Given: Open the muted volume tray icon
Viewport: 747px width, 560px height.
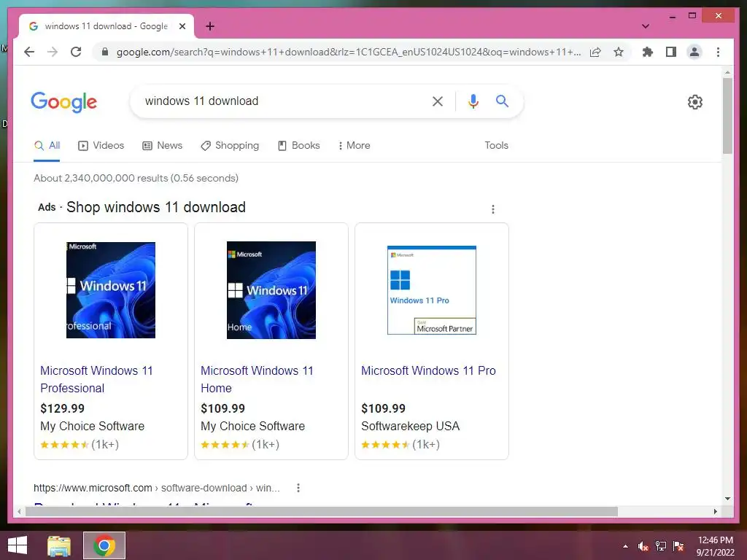Looking at the screenshot, I should (x=643, y=546).
